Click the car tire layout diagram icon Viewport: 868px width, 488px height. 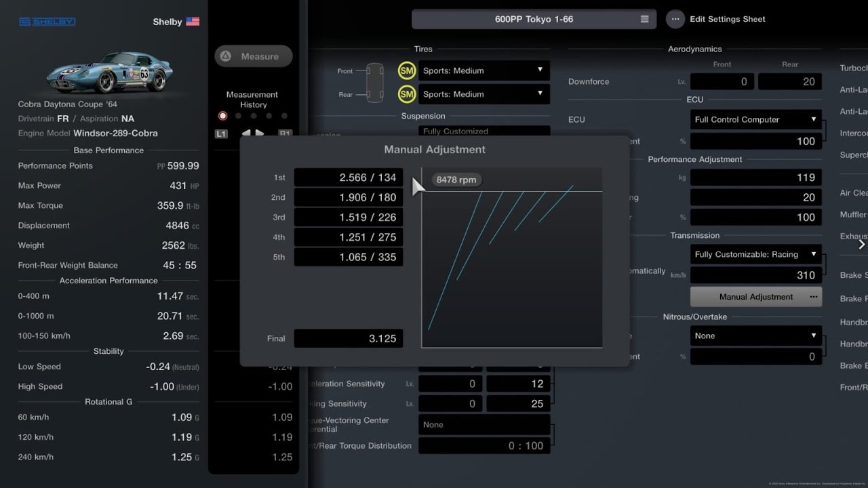tap(374, 82)
